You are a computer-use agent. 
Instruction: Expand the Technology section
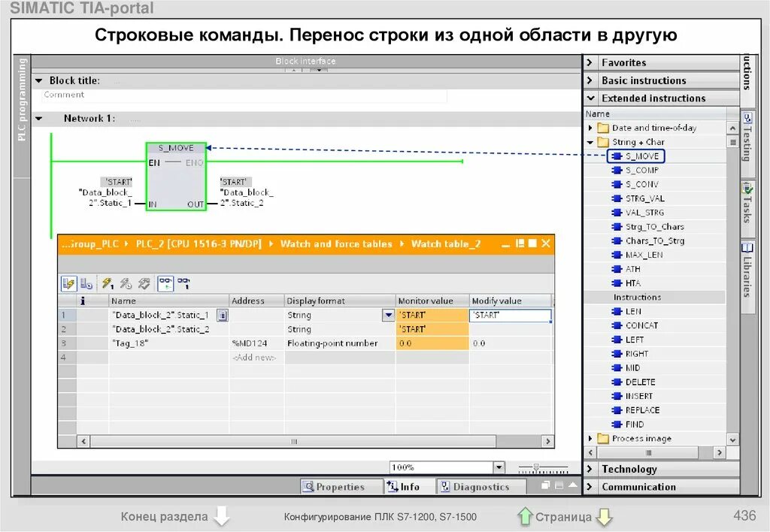[590, 469]
